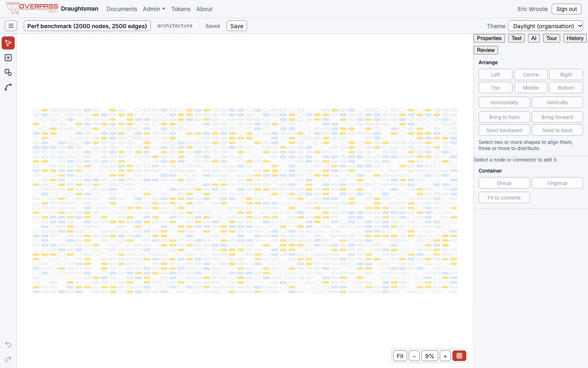Screen dimensions: 588x368
Task: Zoom in with the plus button
Action: point(445,356)
